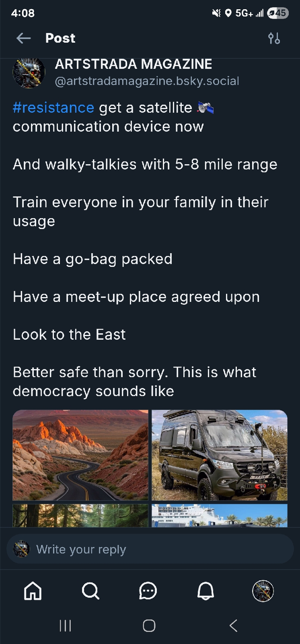Image resolution: width=300 pixels, height=644 pixels.
Task: Open thread preferences settings icon
Action: tap(274, 38)
